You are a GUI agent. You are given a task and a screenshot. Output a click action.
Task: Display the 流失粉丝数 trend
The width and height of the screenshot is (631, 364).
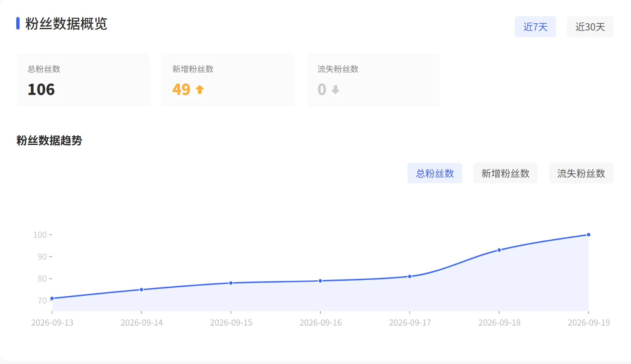point(581,173)
